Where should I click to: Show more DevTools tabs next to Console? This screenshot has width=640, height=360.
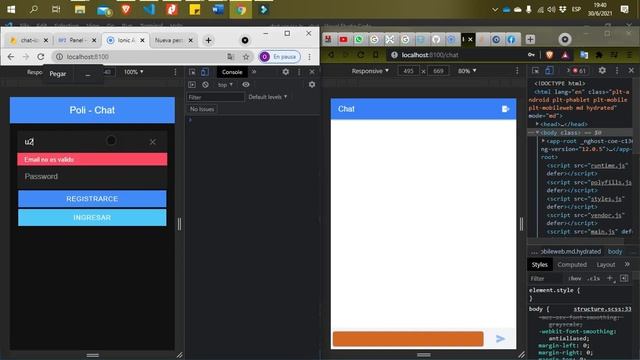click(254, 72)
